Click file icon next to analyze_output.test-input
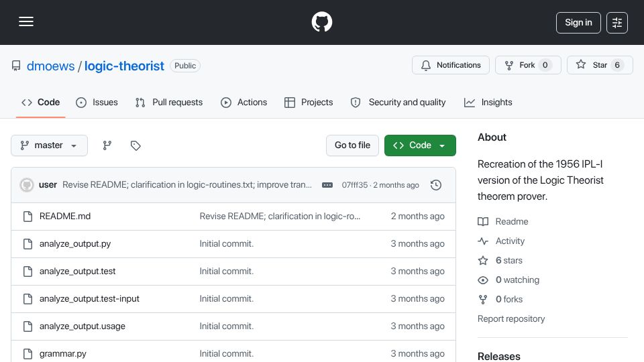The width and height of the screenshot is (644, 362). pyautogui.click(x=28, y=299)
